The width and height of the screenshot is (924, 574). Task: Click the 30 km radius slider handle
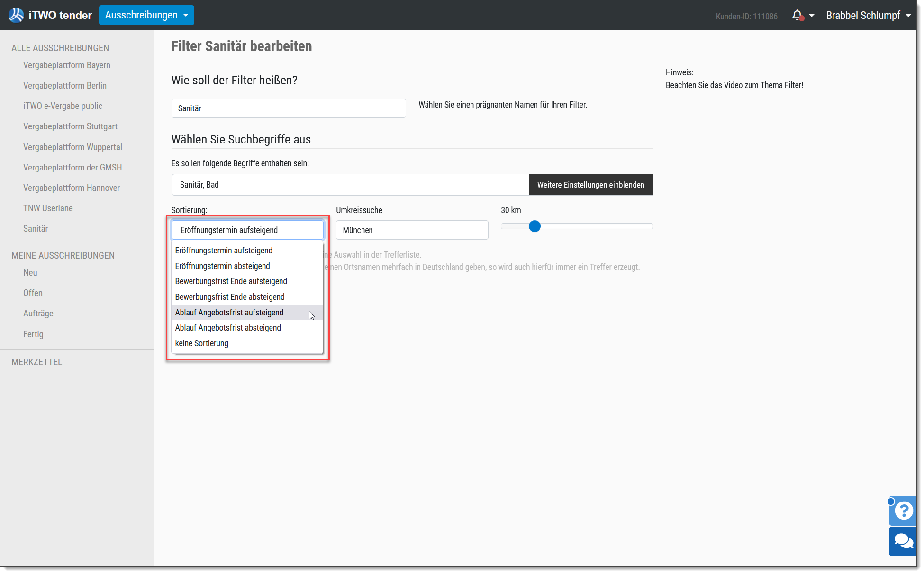point(534,226)
